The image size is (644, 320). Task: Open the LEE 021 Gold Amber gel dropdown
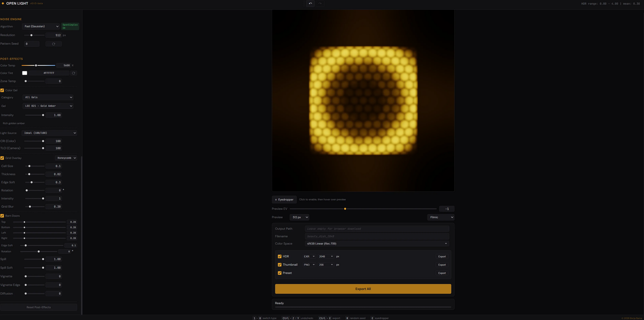coord(48,106)
